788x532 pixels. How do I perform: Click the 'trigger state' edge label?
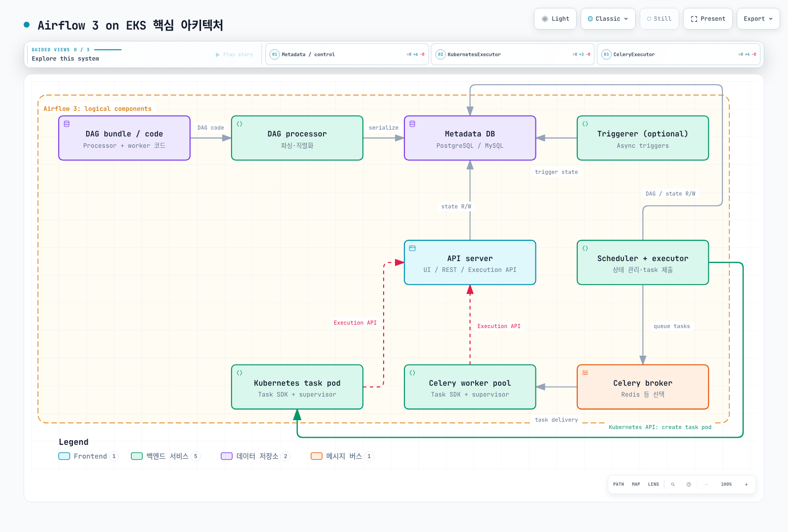point(557,172)
